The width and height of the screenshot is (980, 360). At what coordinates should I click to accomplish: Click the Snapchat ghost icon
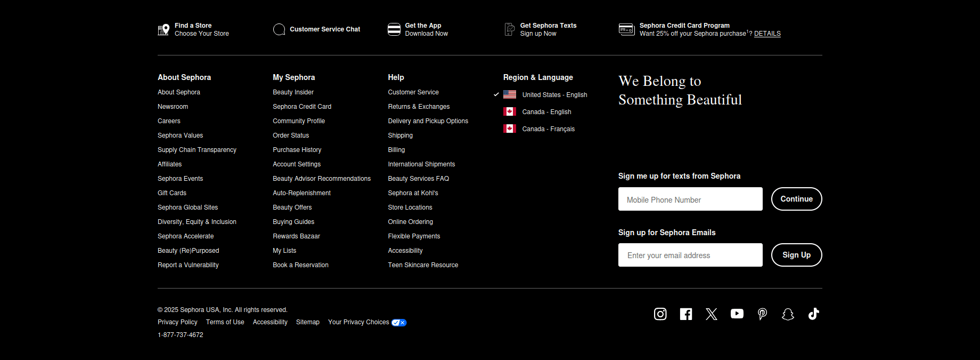[788, 314]
